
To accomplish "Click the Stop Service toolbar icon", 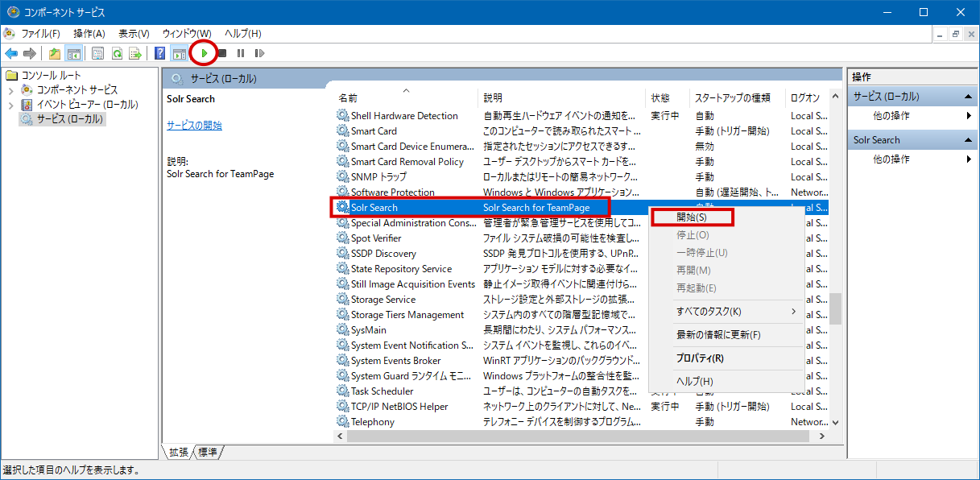I will [222, 53].
